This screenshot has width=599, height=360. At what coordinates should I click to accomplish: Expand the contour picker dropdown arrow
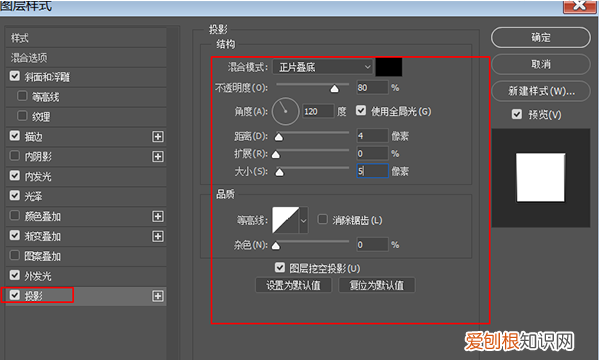click(304, 220)
